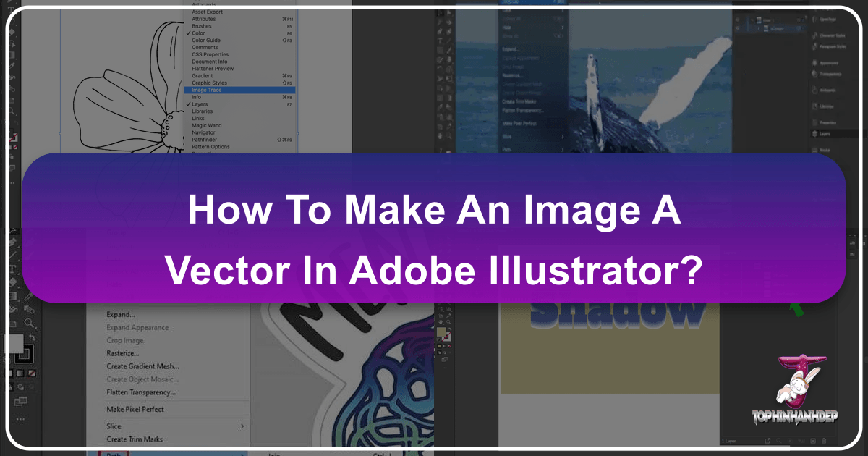Viewport: 868px width, 456px height.
Task: Open the Transparency panel icon
Action: [x=826, y=73]
